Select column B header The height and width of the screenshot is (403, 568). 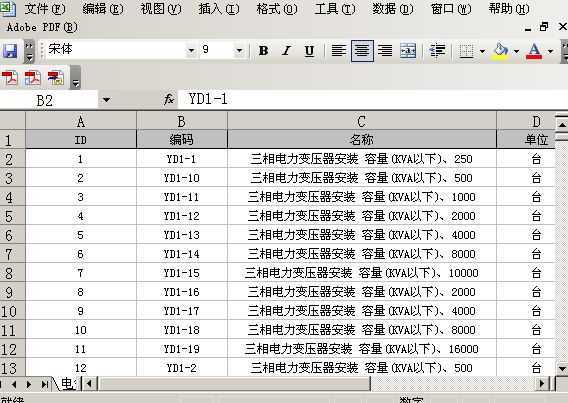coord(181,121)
